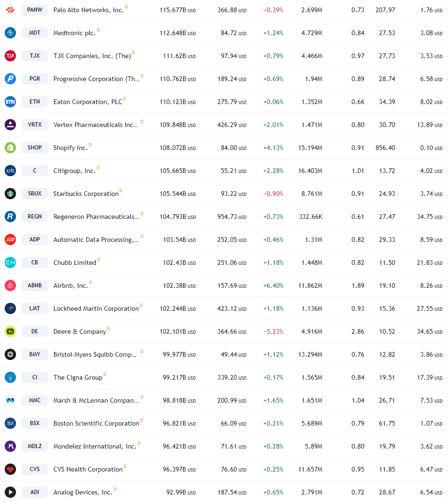The height and width of the screenshot is (502, 448).
Task: Click the relative volume value 1.89
Action: [358, 285]
